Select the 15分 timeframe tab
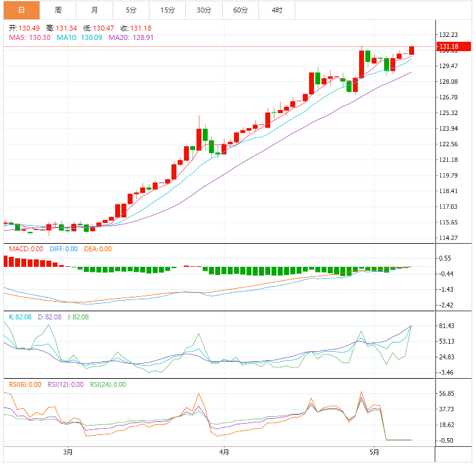This screenshot has height=465, width=476. [167, 10]
